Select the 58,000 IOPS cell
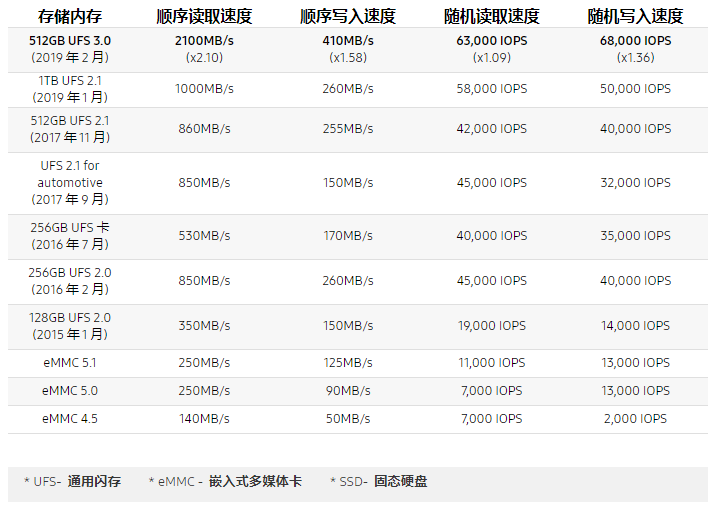 click(491, 89)
